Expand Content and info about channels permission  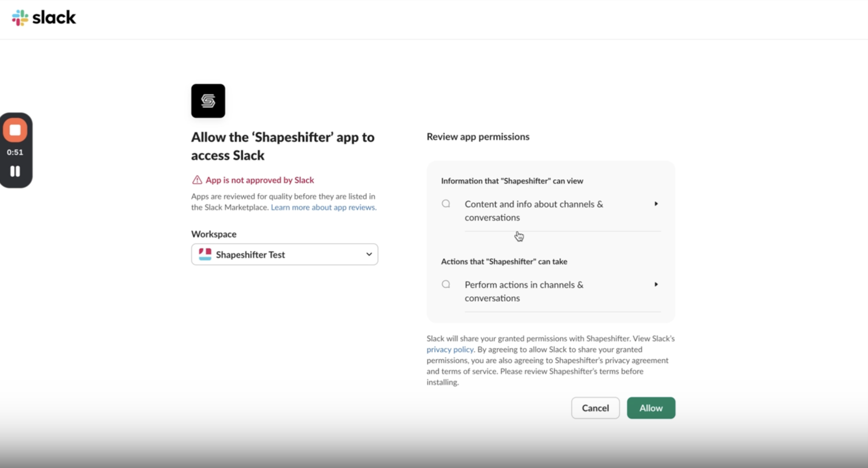coord(656,204)
